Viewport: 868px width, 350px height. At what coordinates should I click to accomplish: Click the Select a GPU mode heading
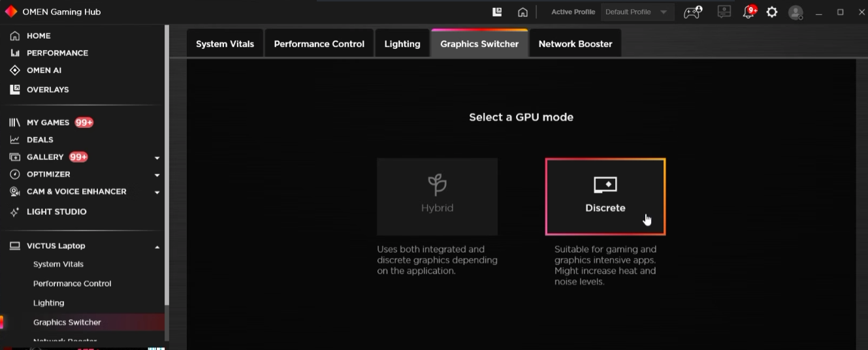pos(521,117)
